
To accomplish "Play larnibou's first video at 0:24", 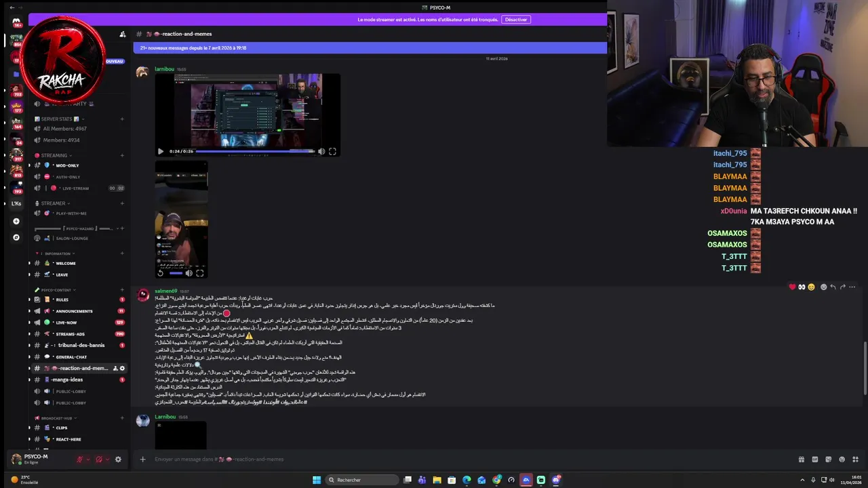I will [161, 151].
